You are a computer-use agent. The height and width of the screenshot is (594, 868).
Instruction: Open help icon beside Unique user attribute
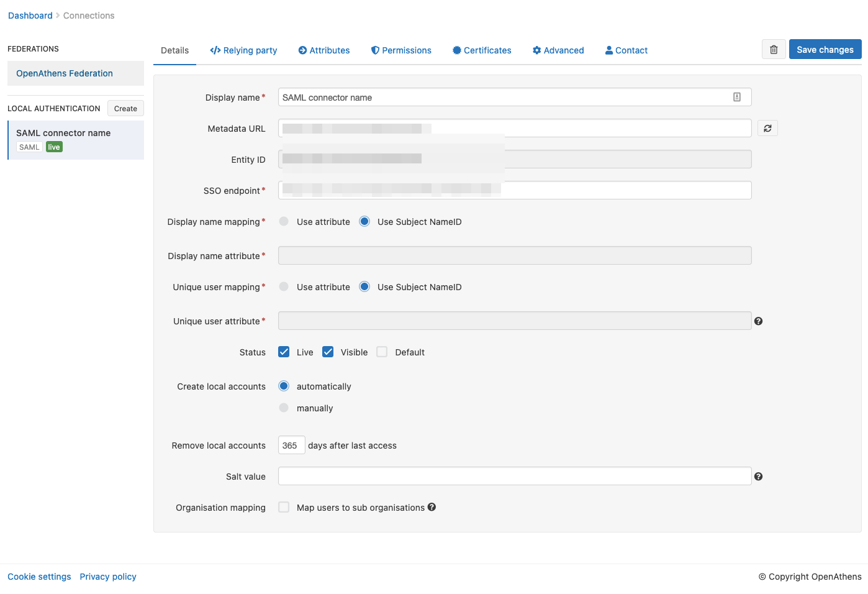click(x=758, y=321)
